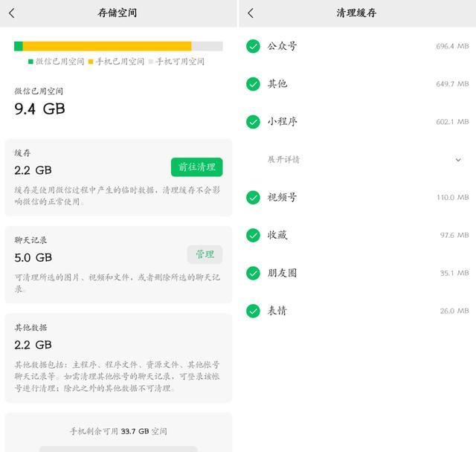Click the 其他数据 card title

click(30, 328)
